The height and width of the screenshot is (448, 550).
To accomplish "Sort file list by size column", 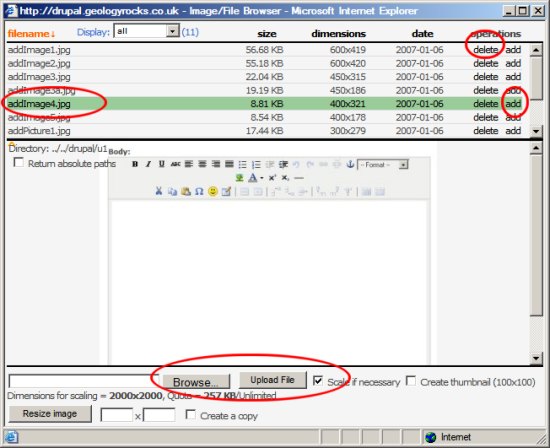I will point(267,34).
